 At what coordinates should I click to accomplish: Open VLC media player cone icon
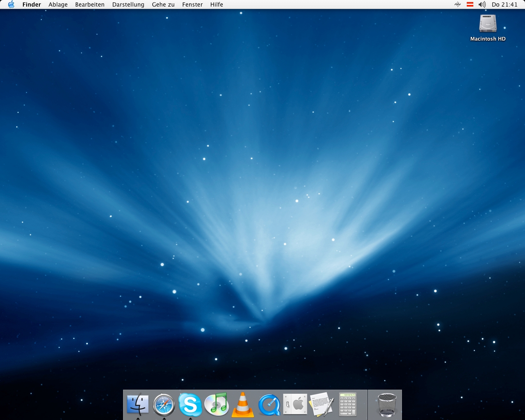(x=243, y=404)
